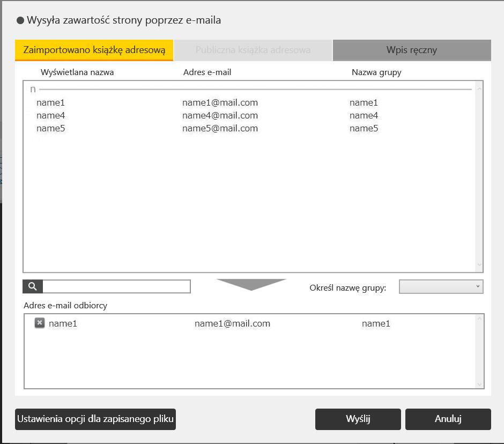Click the recipient list scrollbar down arrow

coord(479,384)
